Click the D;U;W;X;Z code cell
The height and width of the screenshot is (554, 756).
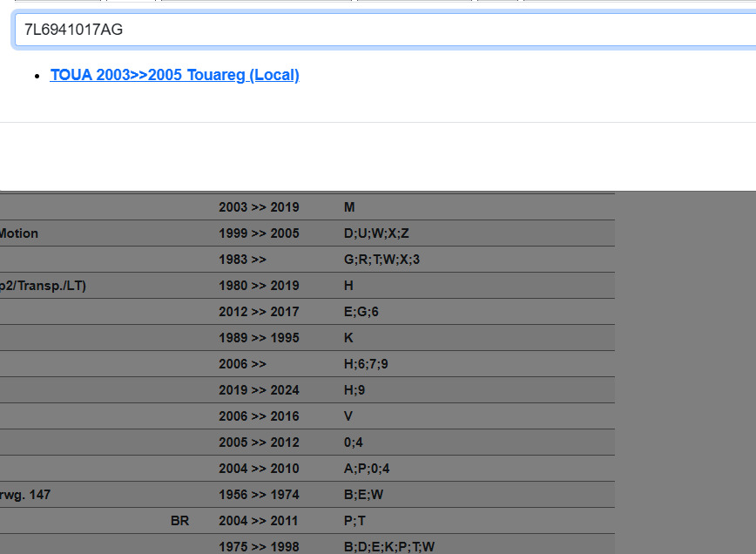click(376, 233)
